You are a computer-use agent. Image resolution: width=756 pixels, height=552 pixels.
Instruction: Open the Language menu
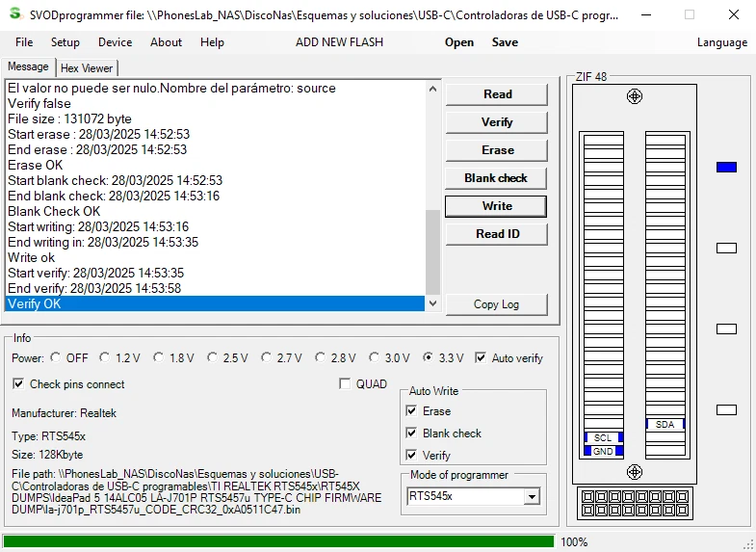721,42
